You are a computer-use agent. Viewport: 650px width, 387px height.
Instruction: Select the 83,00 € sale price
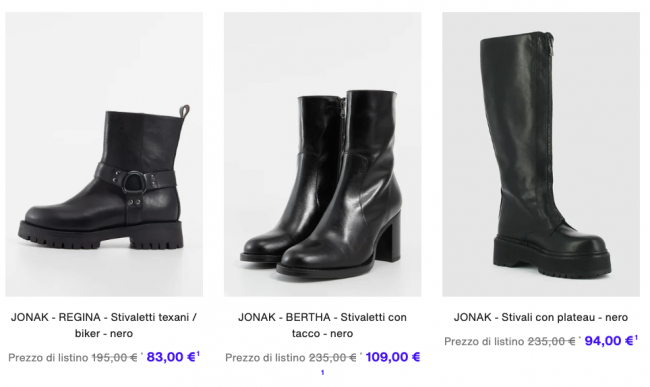171,357
